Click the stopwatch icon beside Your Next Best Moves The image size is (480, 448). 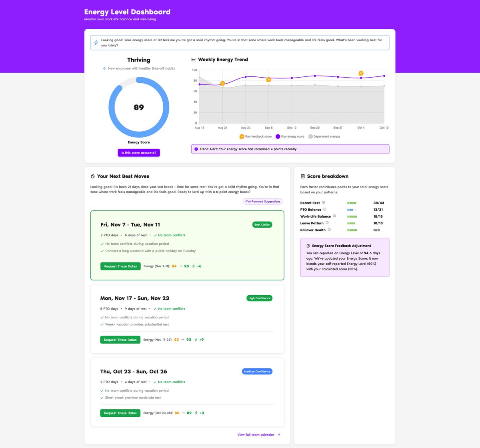click(93, 176)
